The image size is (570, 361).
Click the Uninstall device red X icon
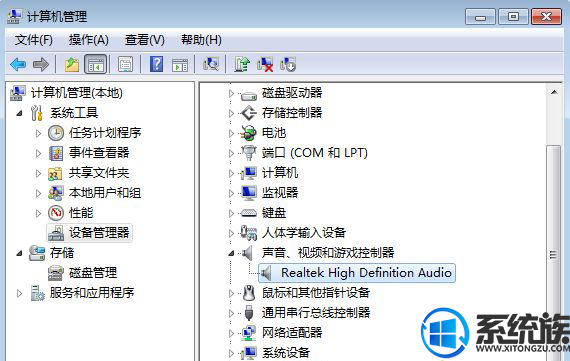tap(265, 65)
